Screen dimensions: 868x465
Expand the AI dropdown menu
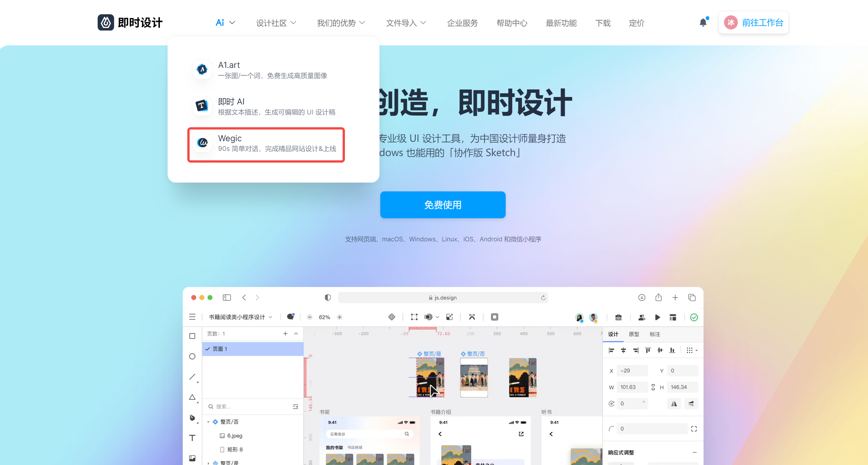point(224,22)
